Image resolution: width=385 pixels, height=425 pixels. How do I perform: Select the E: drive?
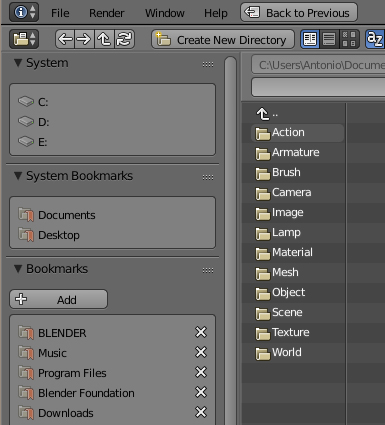[113, 142]
